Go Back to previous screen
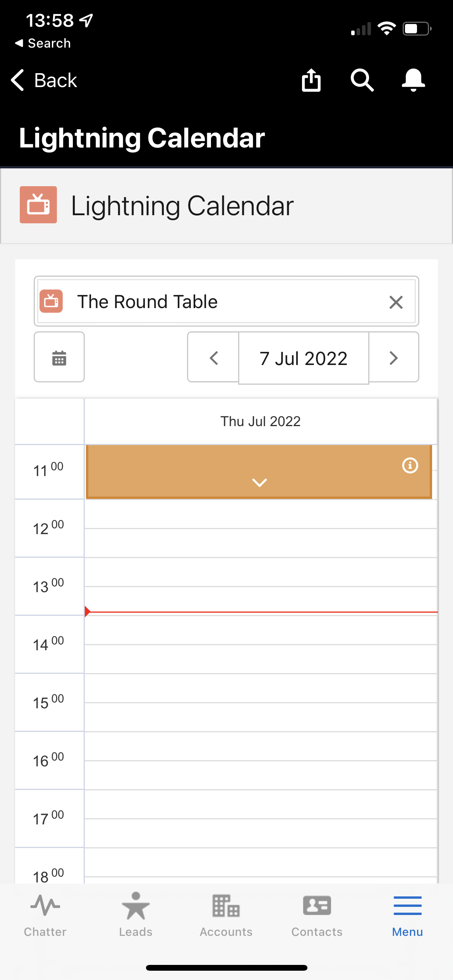The height and width of the screenshot is (980, 453). 45,81
